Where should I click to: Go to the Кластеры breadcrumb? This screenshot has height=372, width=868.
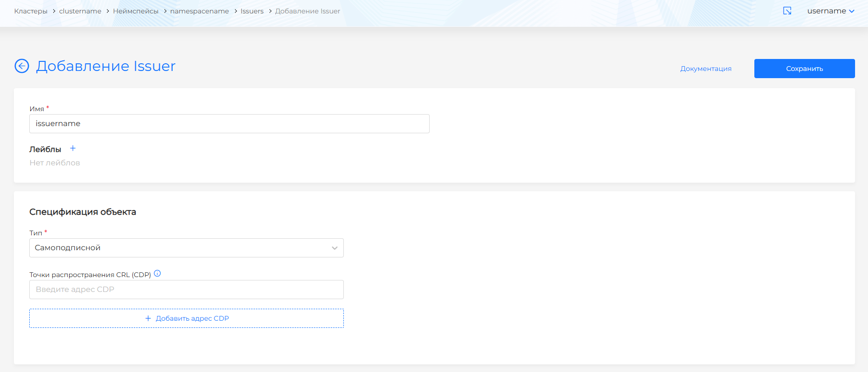pos(31,11)
